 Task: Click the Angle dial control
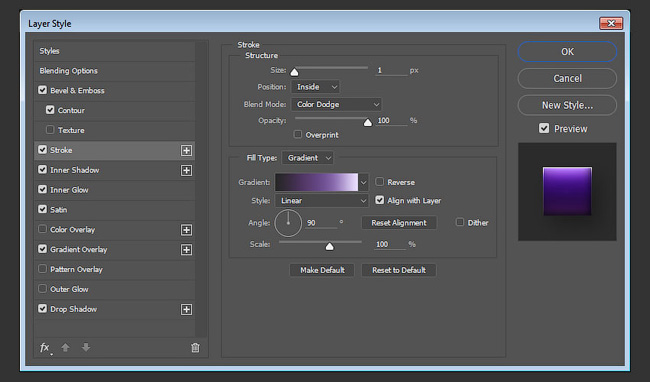(288, 223)
